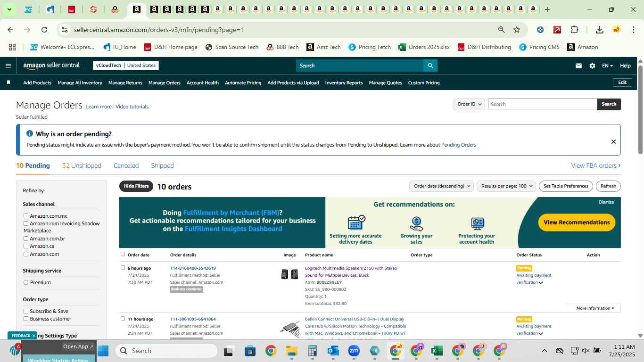Toggle the Amazon.com.mx sales channel checkbox
This screenshot has height=362, width=644.
coord(26,216)
